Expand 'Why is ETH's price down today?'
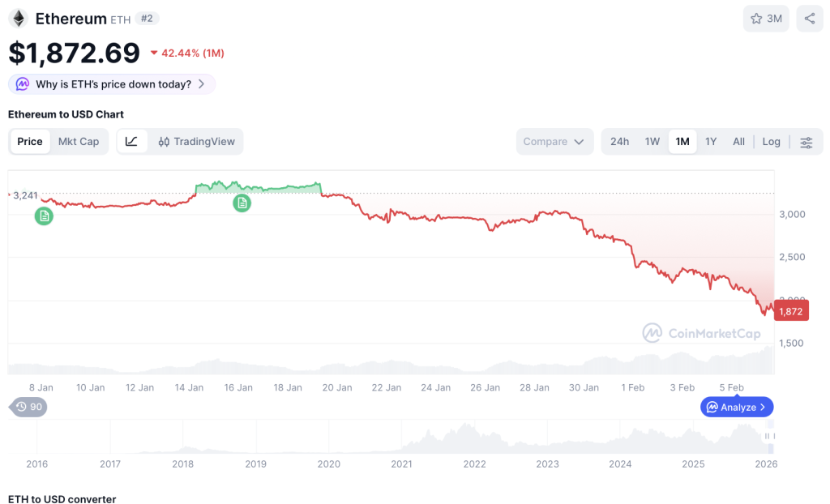This screenshot has width=830, height=504. [113, 84]
